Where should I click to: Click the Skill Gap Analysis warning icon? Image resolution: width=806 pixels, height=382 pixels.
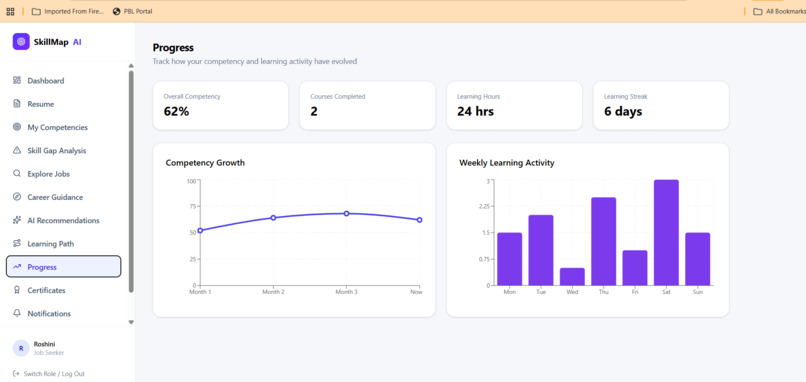click(17, 150)
